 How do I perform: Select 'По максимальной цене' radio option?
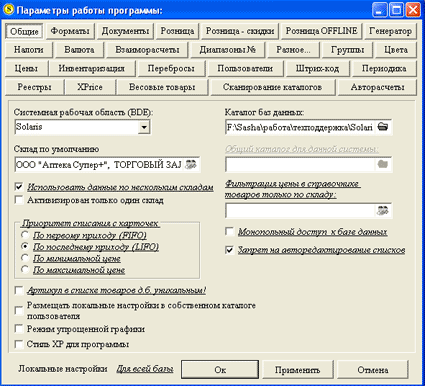[x=25, y=269]
